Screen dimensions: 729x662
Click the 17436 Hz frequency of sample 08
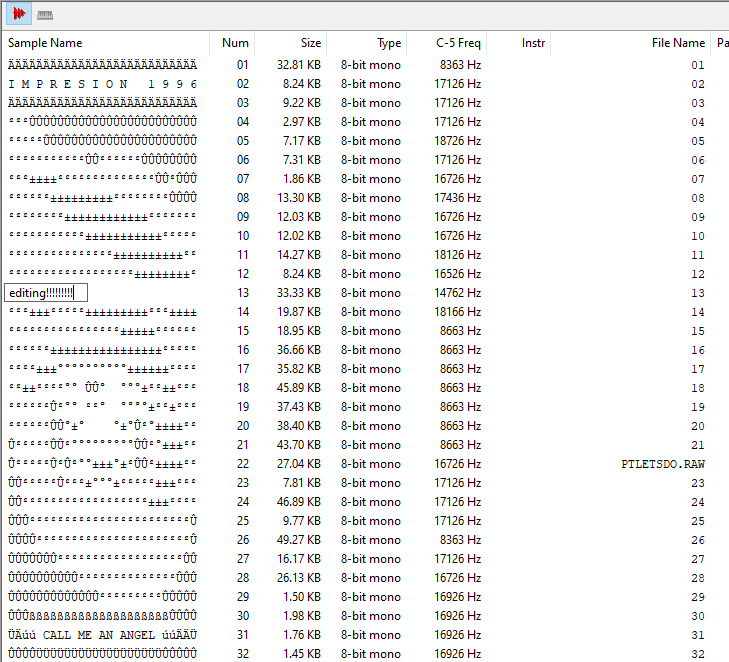457,198
